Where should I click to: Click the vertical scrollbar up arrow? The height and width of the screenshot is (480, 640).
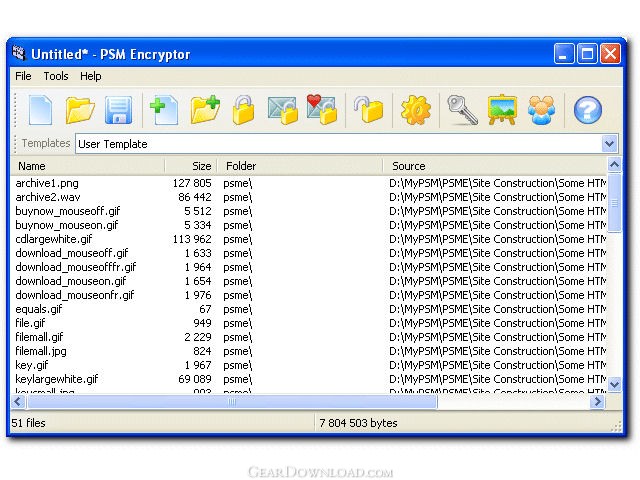point(614,165)
